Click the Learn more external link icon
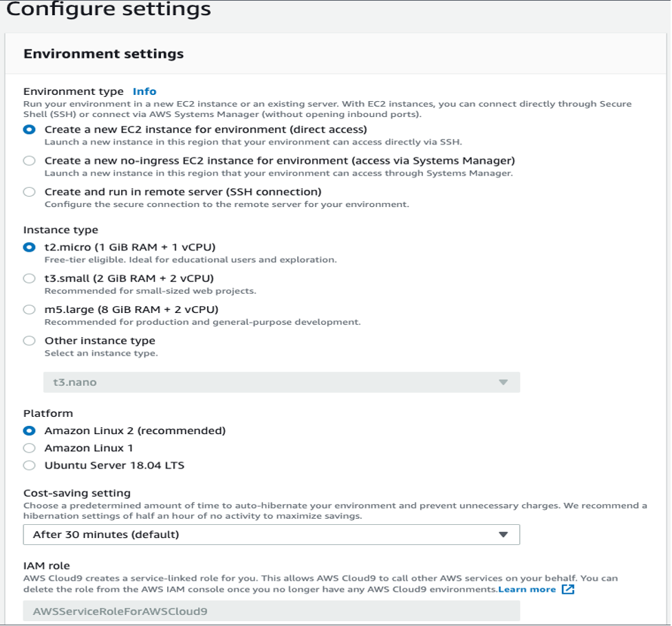Screen dimensions: 672x626 click(x=566, y=588)
